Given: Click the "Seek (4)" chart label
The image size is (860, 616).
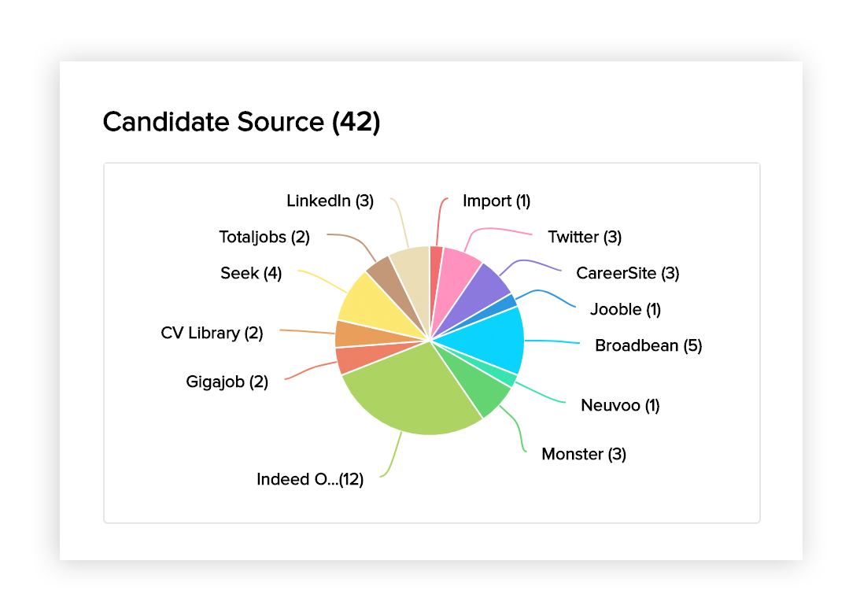Looking at the screenshot, I should pyautogui.click(x=251, y=274).
